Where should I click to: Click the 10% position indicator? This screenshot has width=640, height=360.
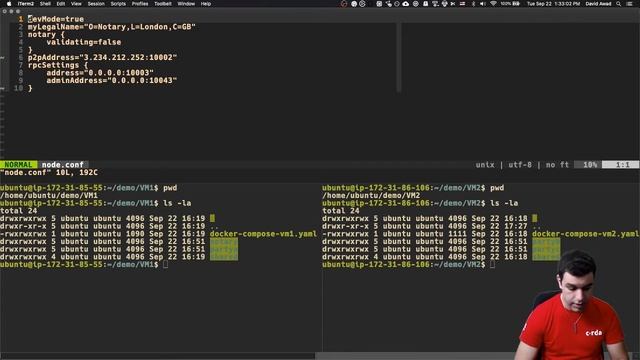pyautogui.click(x=590, y=165)
